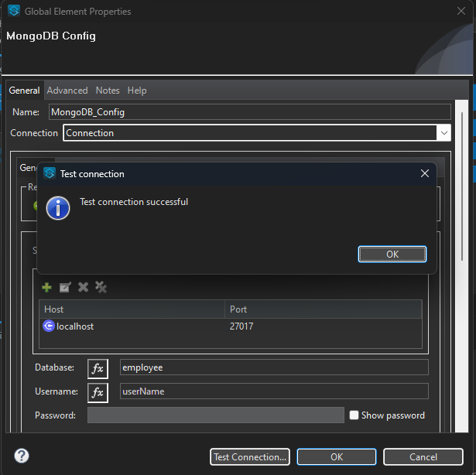Enable the Show password checkbox
The height and width of the screenshot is (475, 476).
[x=354, y=415]
